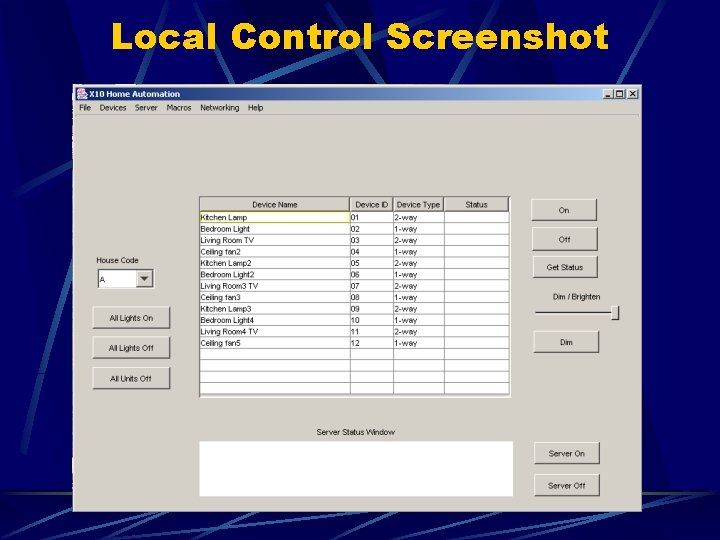Click the Status cell of Kitchen Lamp
This screenshot has width=720, height=540.
coord(477,217)
